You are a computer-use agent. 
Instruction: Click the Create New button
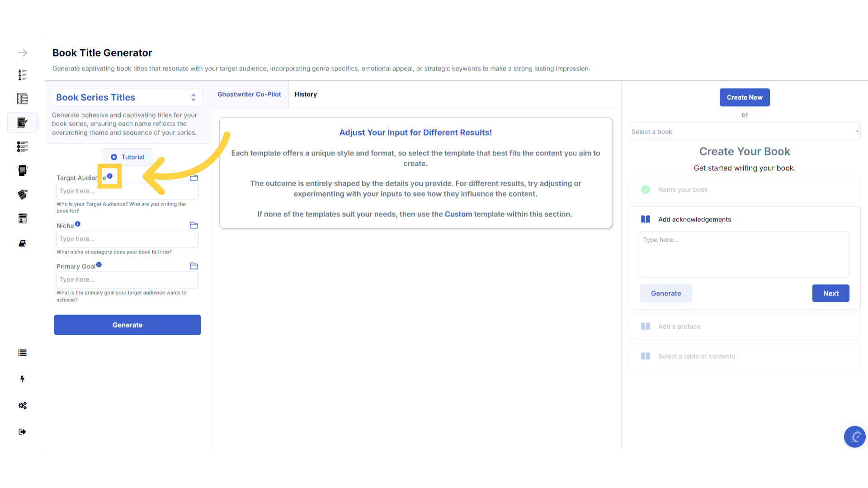[744, 98]
